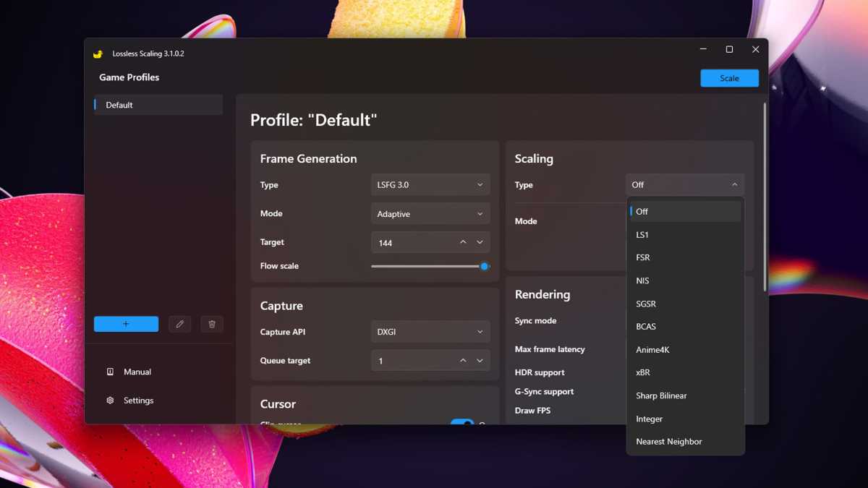This screenshot has width=868, height=488.
Task: Toggle the Clip cursor switch
Action: click(462, 421)
